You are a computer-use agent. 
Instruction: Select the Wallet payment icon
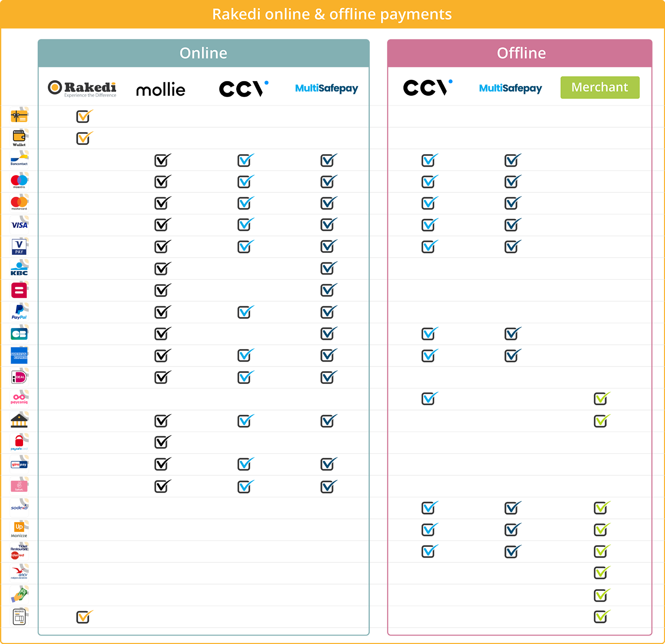[19, 138]
